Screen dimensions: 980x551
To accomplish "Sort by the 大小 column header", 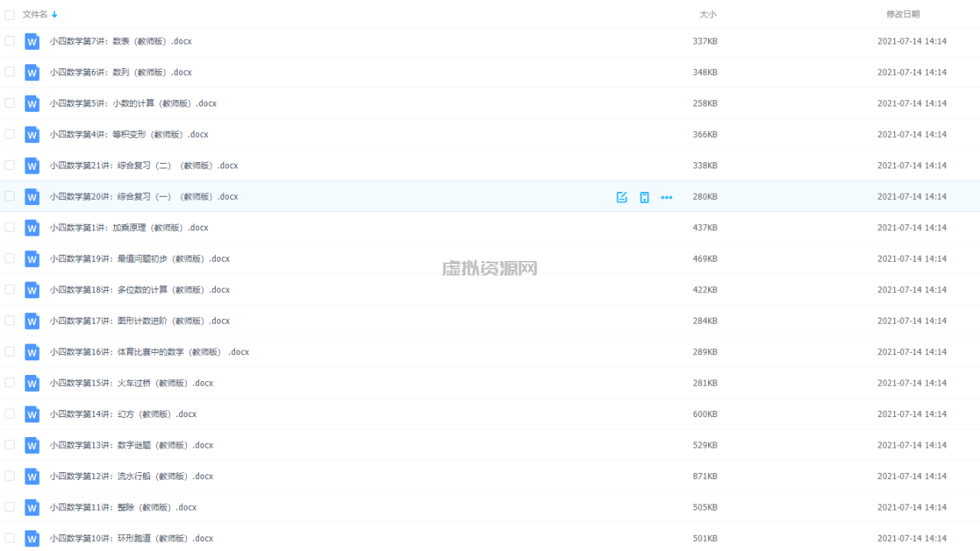I will (708, 15).
